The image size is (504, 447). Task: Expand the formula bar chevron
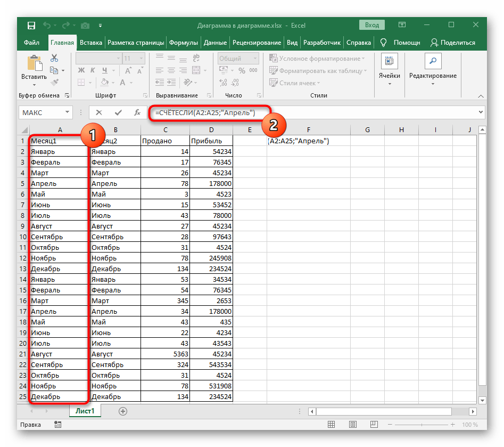tap(481, 112)
